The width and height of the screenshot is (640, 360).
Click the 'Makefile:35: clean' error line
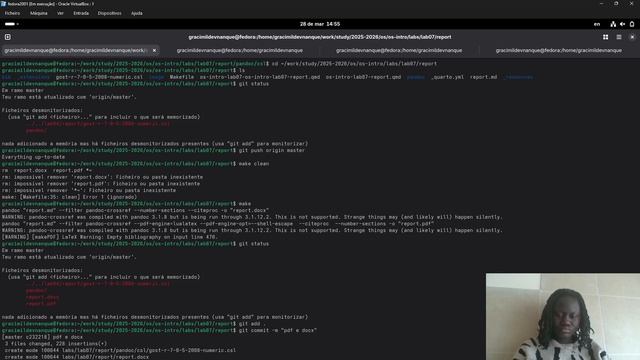tap(69, 197)
